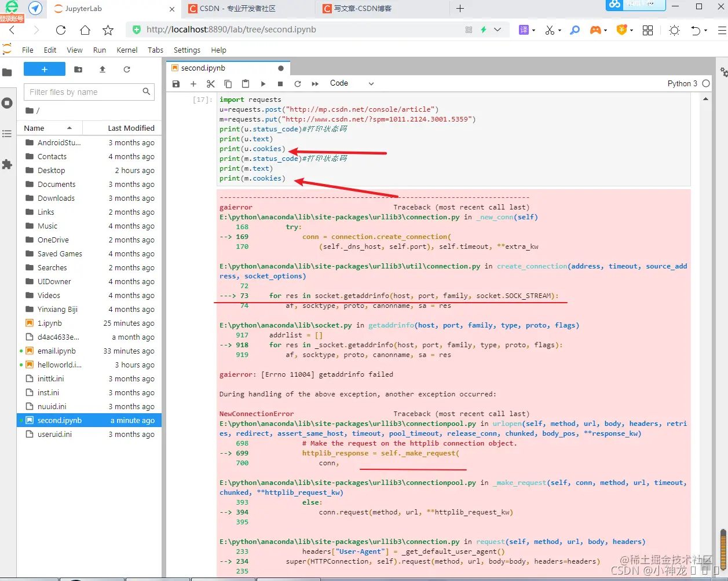Open the Yinxiang Biji folder
The image size is (728, 581).
[x=89, y=309]
